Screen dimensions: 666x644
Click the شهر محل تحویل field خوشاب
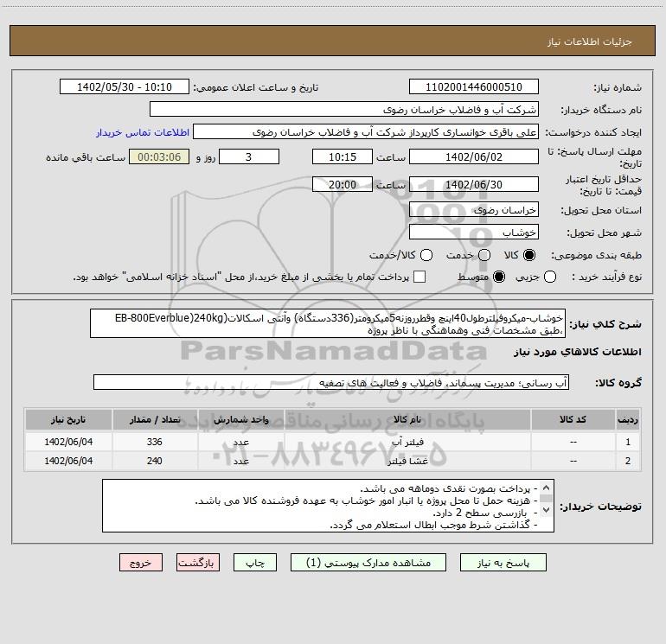(474, 233)
